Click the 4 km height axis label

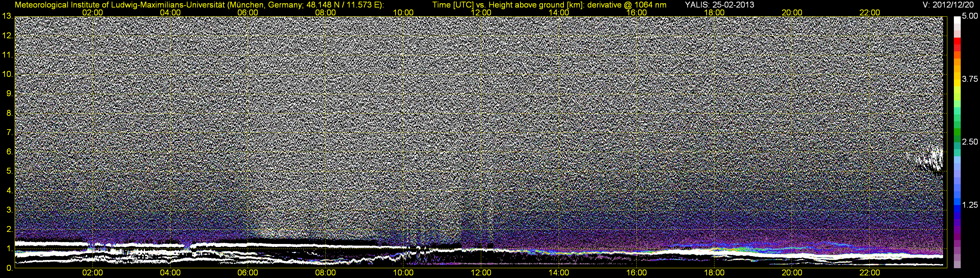tap(9, 191)
